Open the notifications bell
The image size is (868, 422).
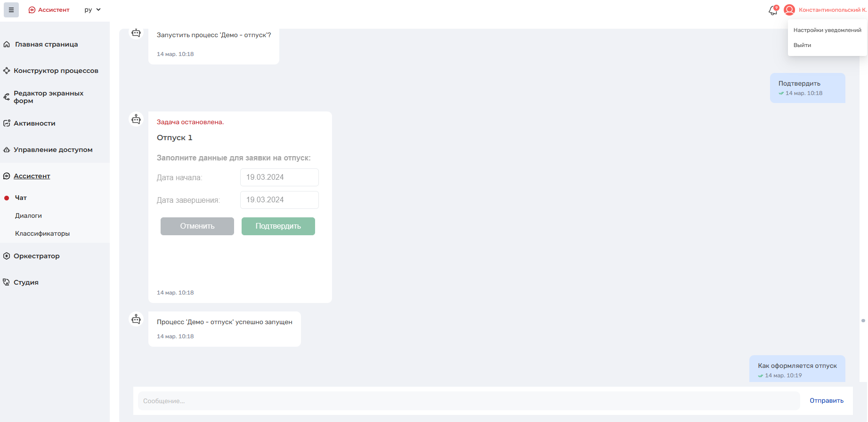click(x=773, y=10)
